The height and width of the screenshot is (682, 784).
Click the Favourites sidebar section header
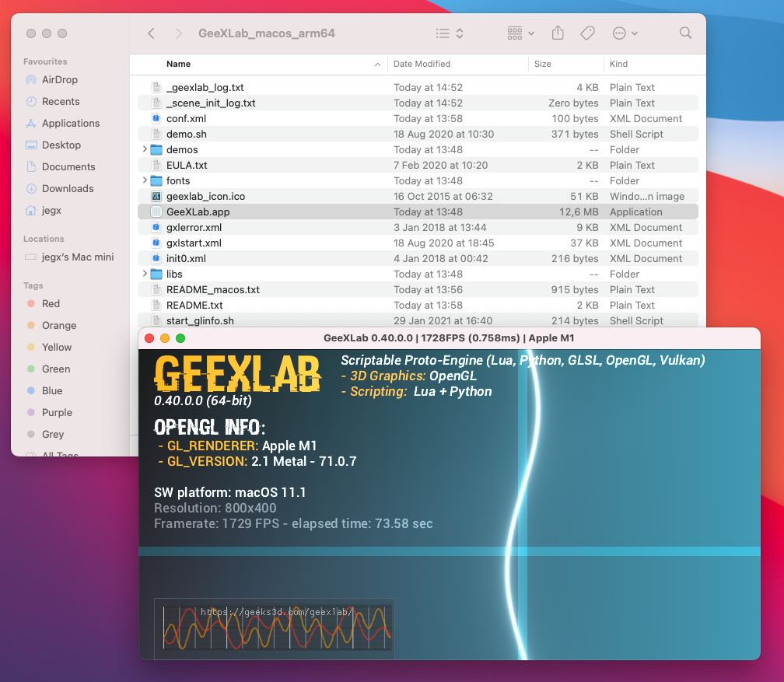tap(45, 61)
